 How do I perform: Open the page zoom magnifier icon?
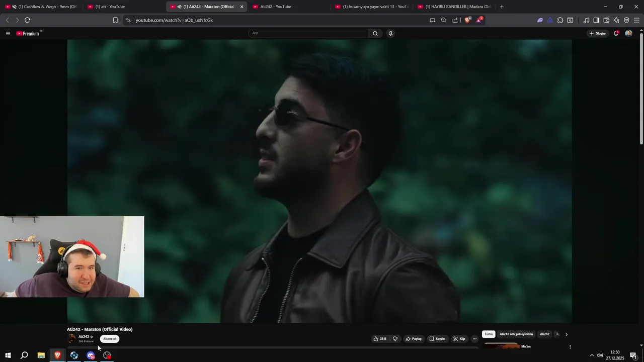pyautogui.click(x=444, y=20)
